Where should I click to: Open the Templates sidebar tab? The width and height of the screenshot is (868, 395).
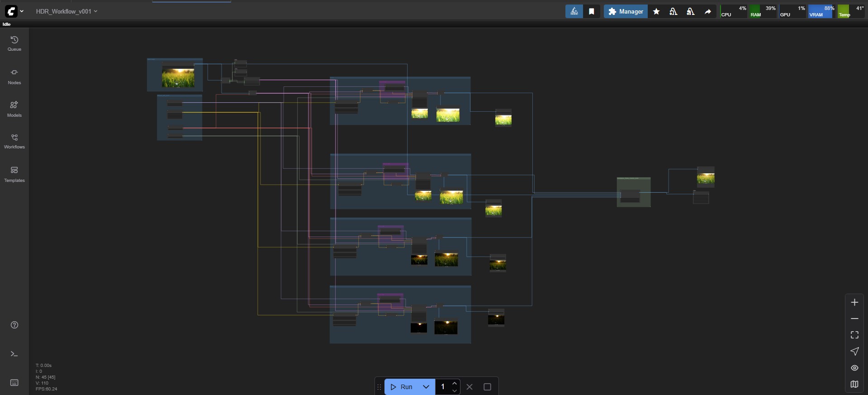coord(14,174)
